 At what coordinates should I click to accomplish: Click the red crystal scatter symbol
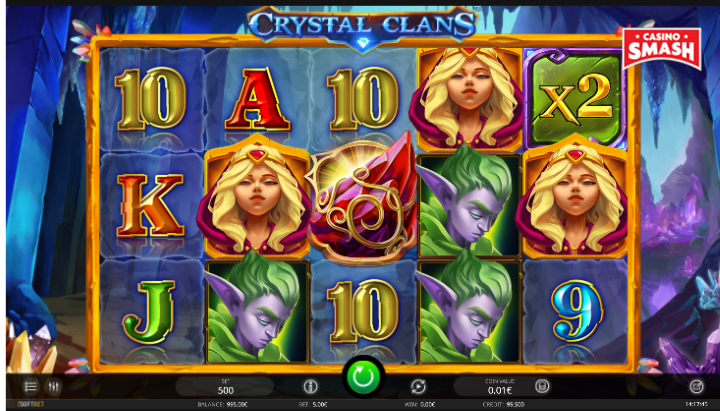pos(363,200)
